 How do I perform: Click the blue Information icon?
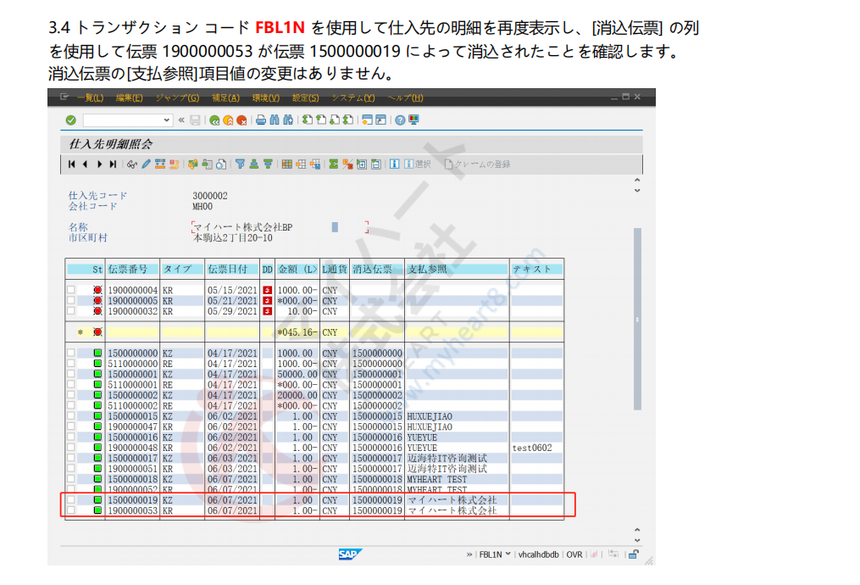click(394, 164)
